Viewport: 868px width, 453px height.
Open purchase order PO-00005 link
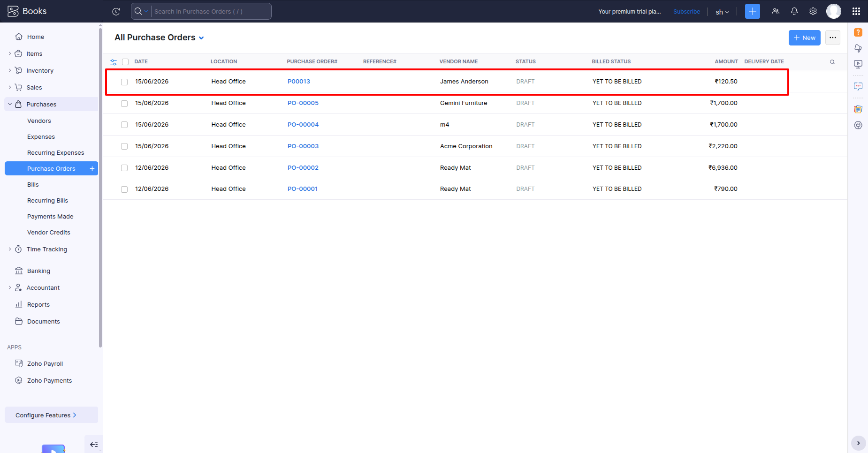tap(303, 103)
